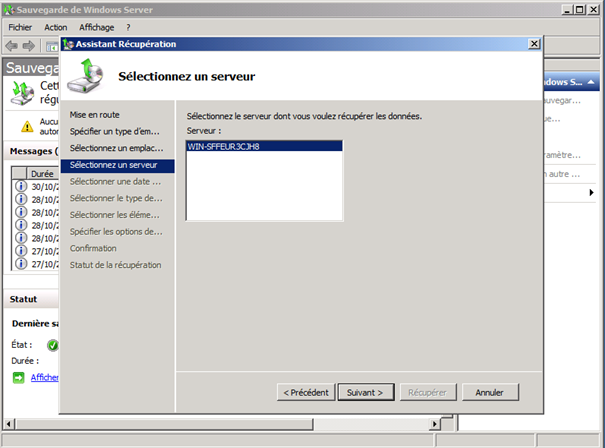
Task: Click the recovery wizard disk icon in header
Action: tap(86, 76)
